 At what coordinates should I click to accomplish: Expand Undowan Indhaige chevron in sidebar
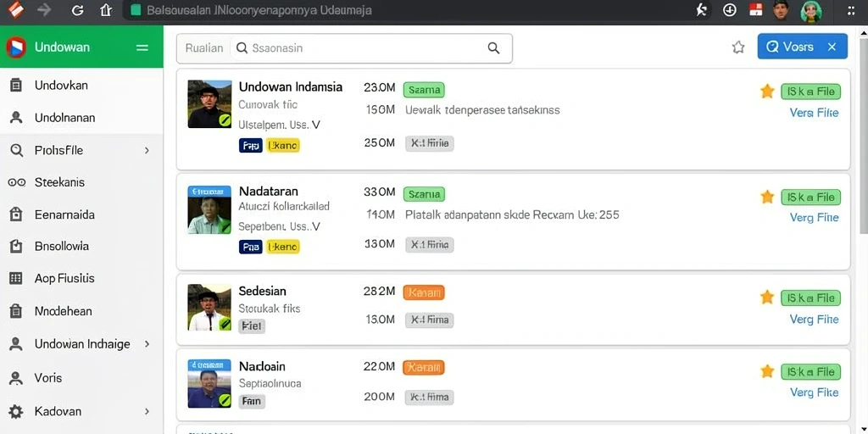[147, 344]
